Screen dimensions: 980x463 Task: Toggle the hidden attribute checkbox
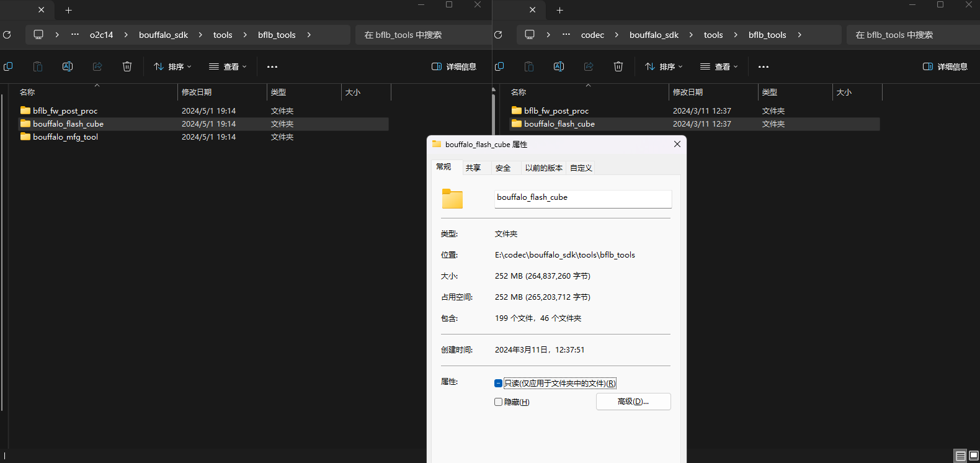pyautogui.click(x=498, y=402)
